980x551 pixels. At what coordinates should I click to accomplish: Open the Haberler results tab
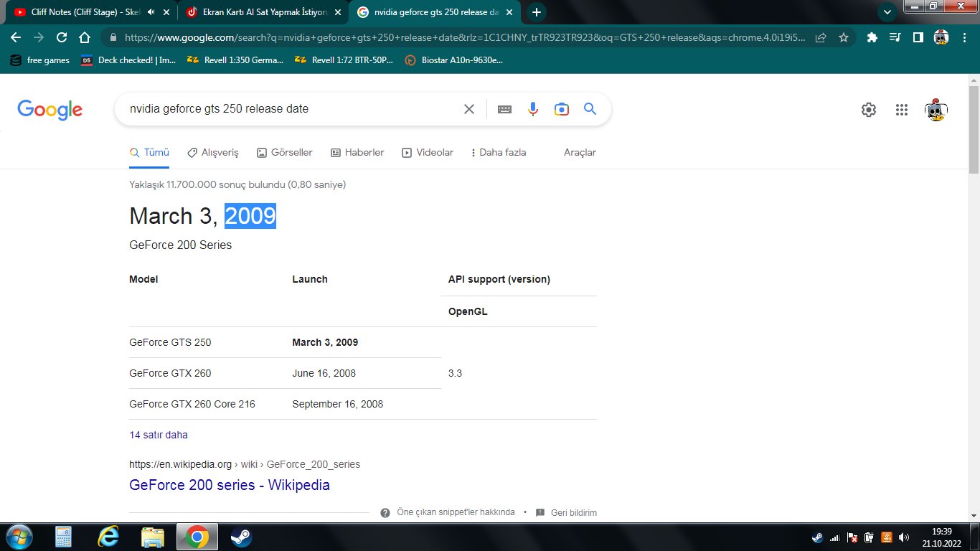click(357, 152)
